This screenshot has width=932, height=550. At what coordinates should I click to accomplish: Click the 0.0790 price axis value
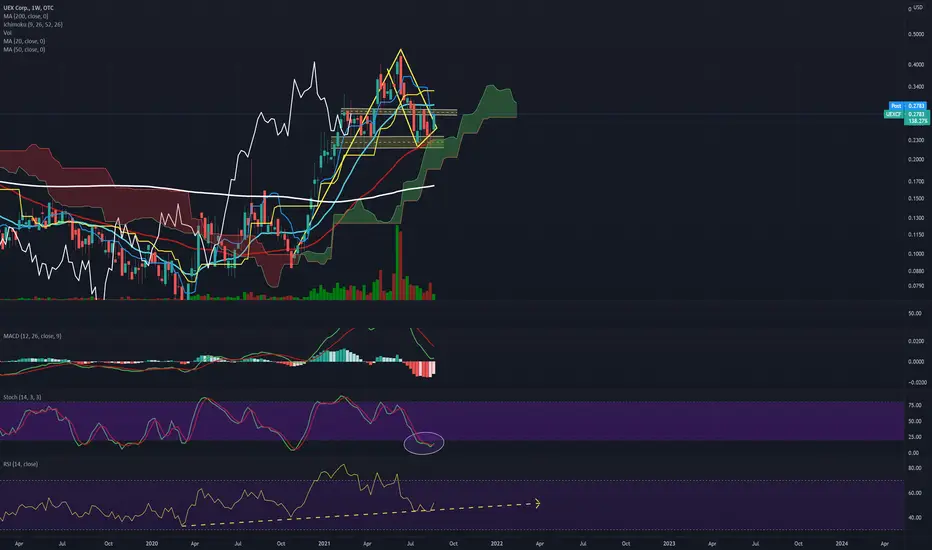[916, 286]
